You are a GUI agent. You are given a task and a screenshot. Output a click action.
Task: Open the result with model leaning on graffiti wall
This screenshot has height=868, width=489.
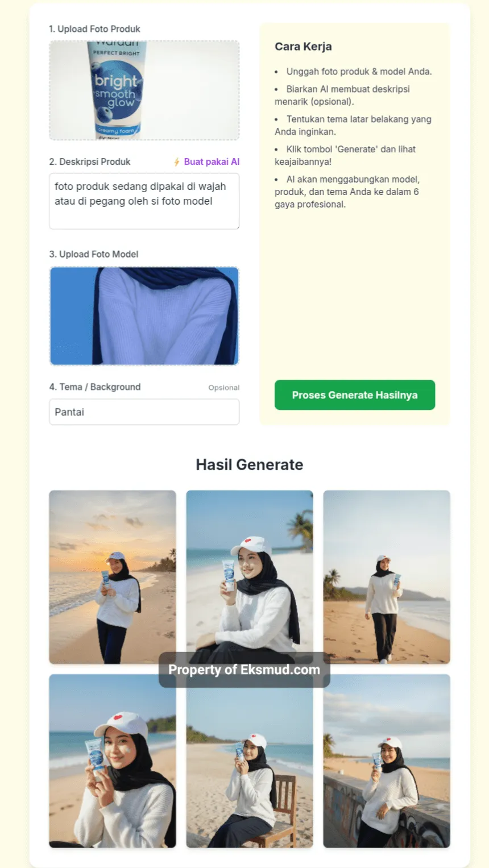(387, 761)
